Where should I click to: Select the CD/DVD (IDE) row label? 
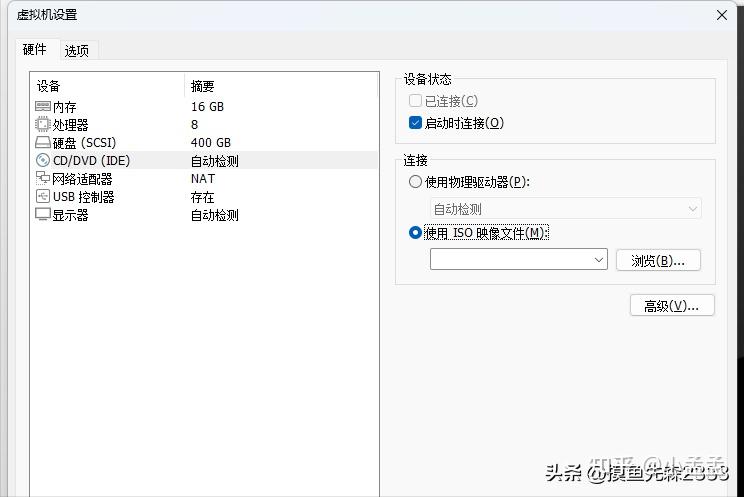(x=91, y=161)
